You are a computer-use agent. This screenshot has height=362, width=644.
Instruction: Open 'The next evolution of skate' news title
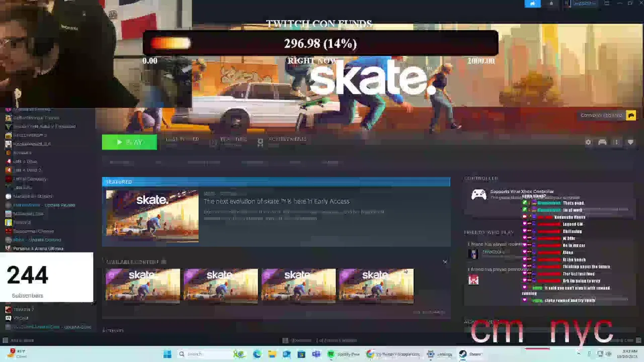[276, 201]
